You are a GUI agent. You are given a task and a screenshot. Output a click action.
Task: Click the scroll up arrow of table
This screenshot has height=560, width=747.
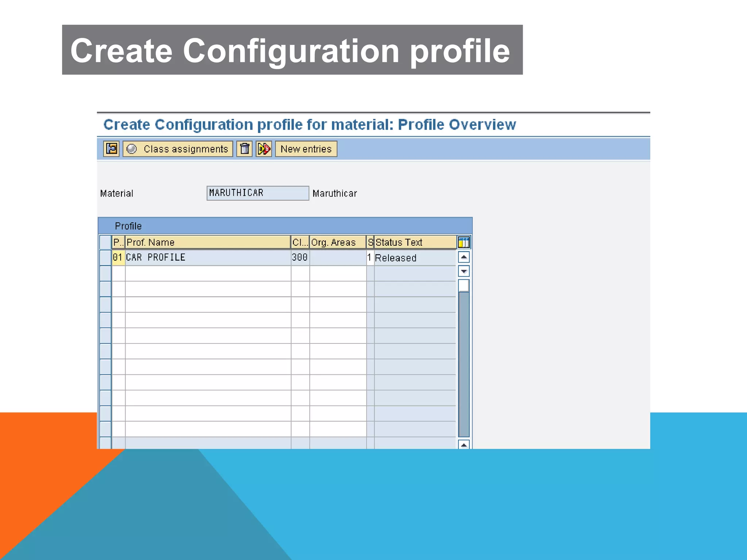pos(464,257)
